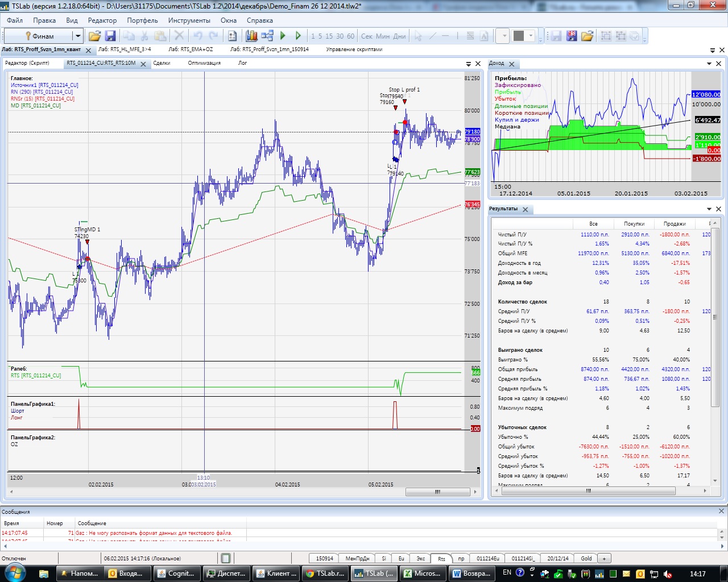
Task: Open the Инструменты menu
Action: pos(189,20)
